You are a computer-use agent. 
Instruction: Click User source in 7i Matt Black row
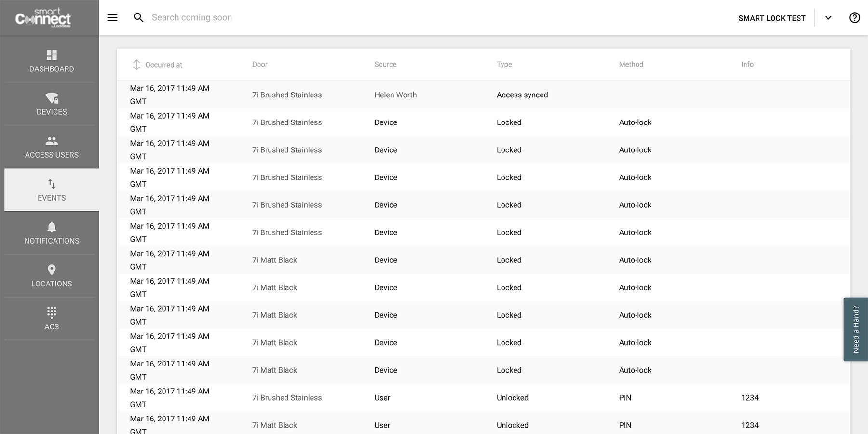click(x=382, y=425)
